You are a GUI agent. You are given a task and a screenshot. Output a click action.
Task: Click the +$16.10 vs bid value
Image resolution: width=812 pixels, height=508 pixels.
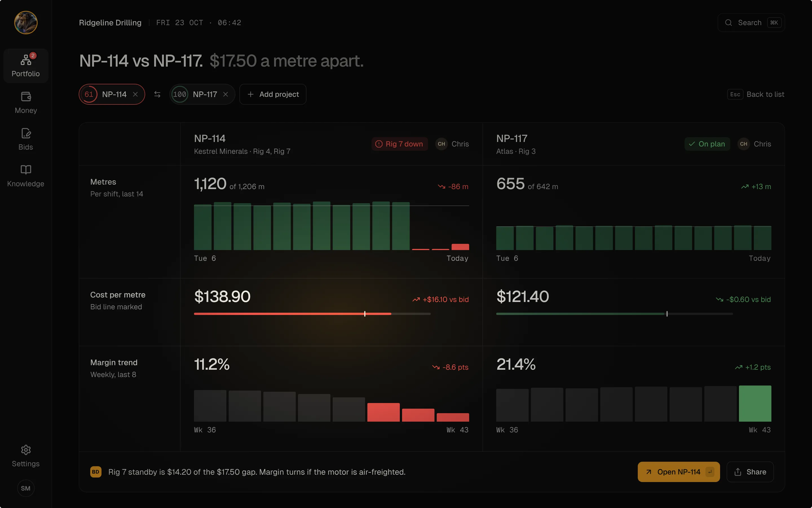441,299
